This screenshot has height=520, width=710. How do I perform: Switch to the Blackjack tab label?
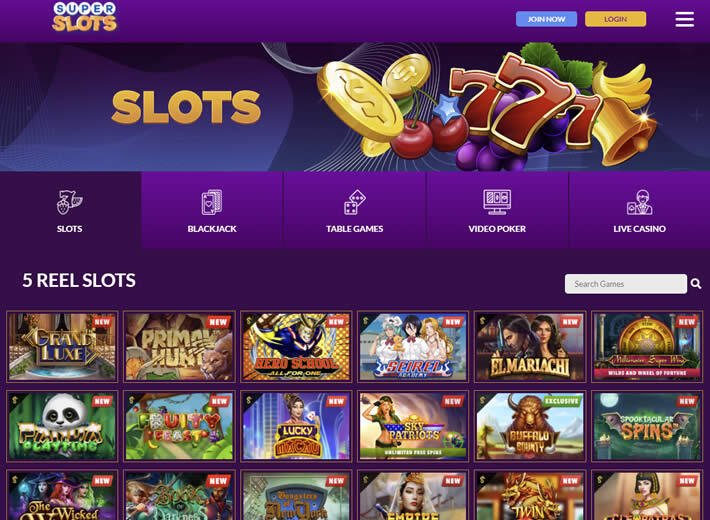[212, 229]
